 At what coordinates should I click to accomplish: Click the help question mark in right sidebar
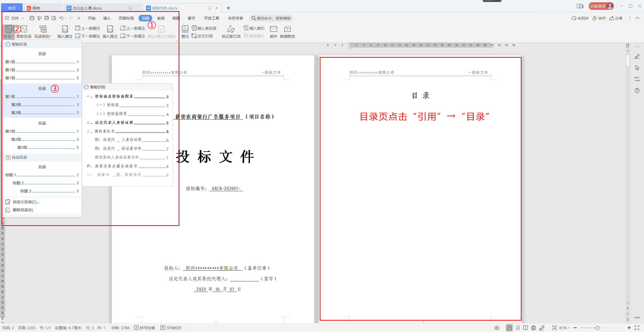637,91
